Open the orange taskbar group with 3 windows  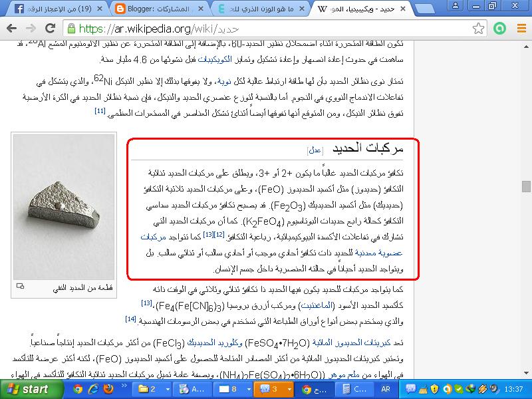click(x=273, y=389)
